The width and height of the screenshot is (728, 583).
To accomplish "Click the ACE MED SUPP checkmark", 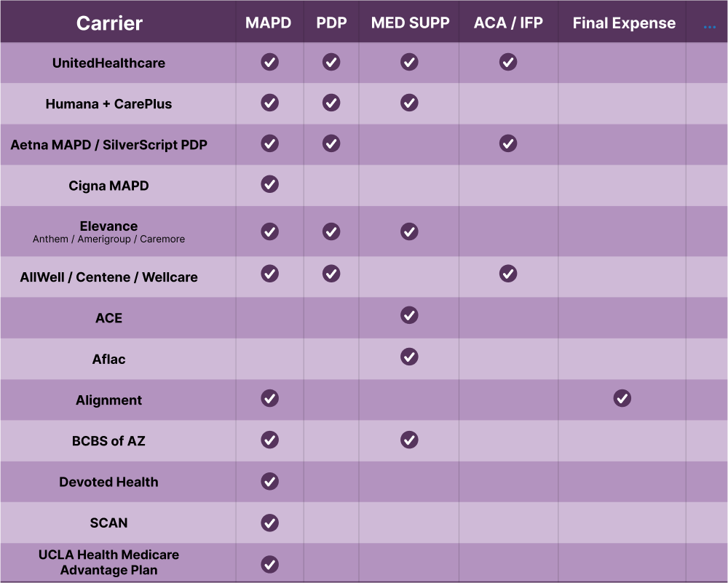I will coord(409,315).
